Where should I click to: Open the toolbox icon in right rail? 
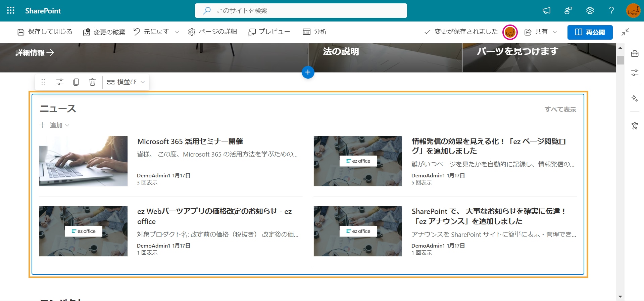(635, 54)
